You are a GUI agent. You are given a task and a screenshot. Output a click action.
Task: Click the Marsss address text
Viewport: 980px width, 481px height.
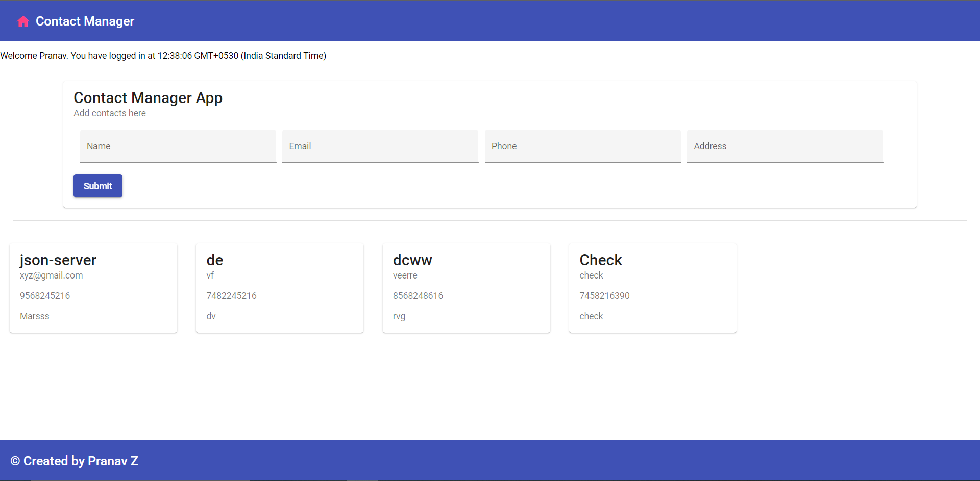[35, 316]
